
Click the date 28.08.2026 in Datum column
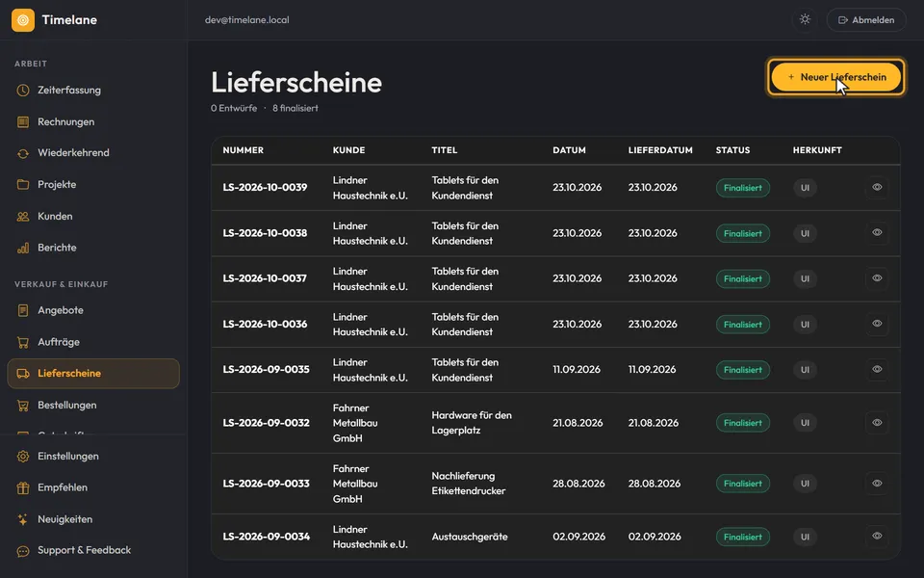pos(578,484)
